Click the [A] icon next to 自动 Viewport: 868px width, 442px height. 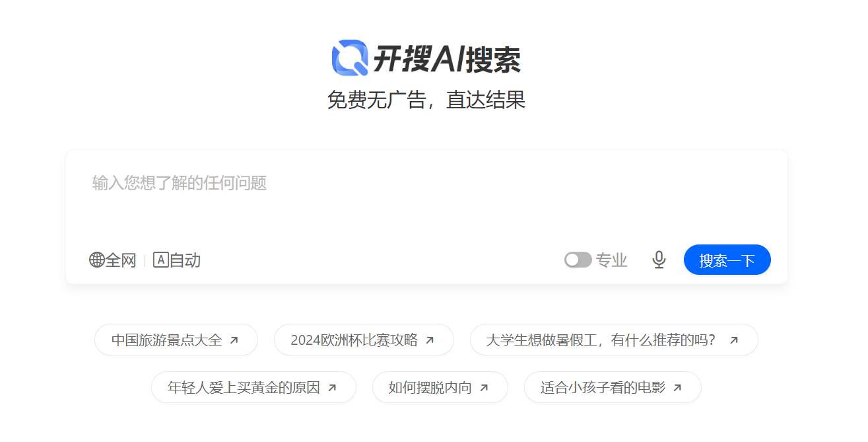(x=160, y=260)
